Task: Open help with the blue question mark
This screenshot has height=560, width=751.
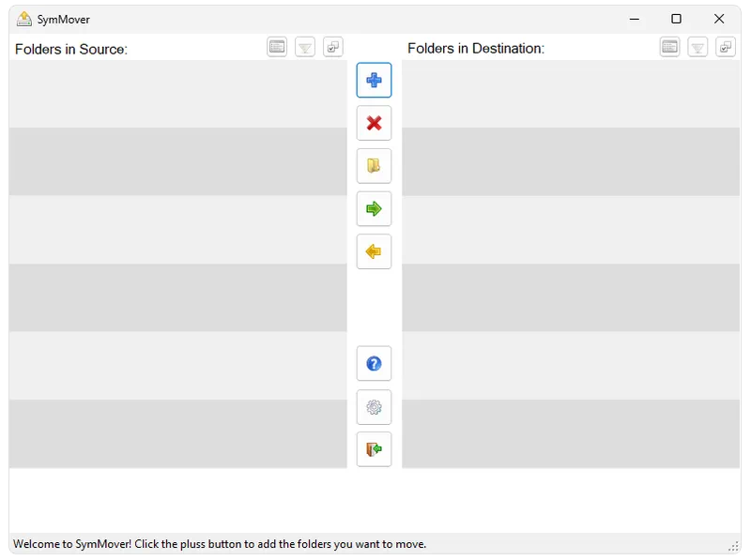Action: (x=374, y=364)
